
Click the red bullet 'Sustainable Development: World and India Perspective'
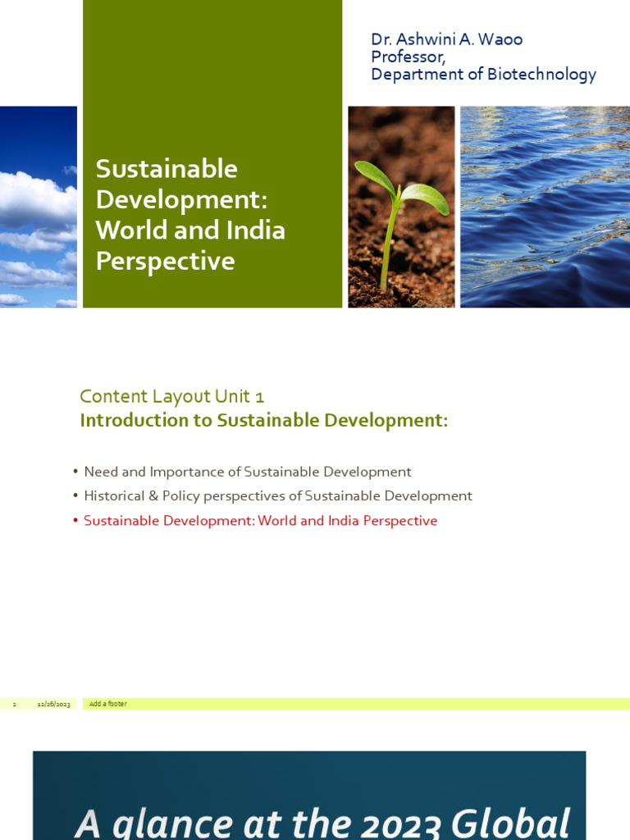click(260, 521)
